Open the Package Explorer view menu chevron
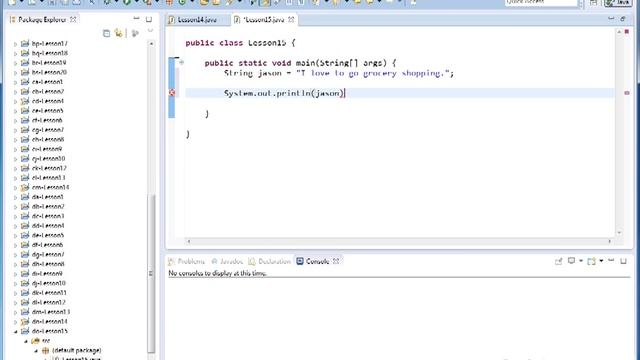640x360 pixels. click(x=150, y=31)
